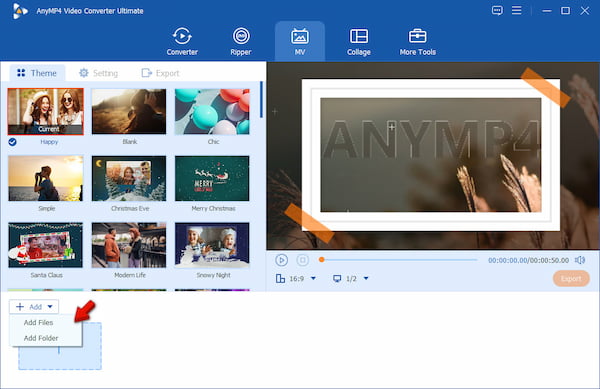Expand the 16:9 aspect ratio dropdown

coord(313,278)
